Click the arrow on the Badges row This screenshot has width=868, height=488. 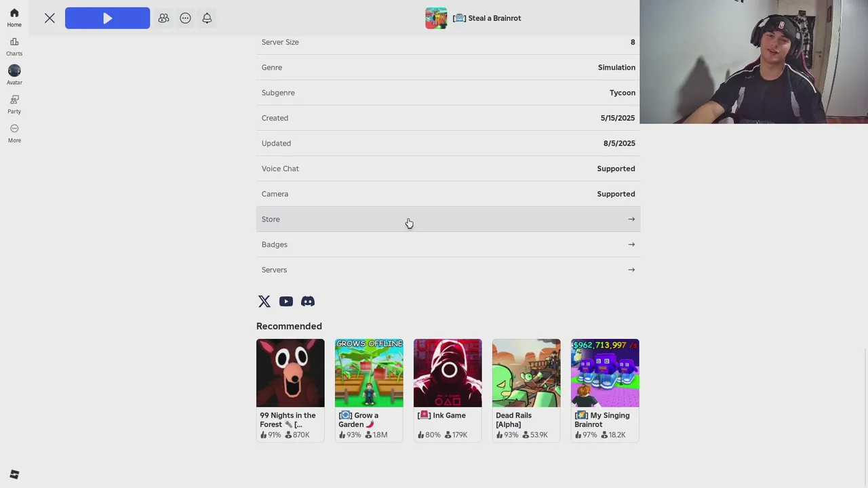(x=631, y=245)
